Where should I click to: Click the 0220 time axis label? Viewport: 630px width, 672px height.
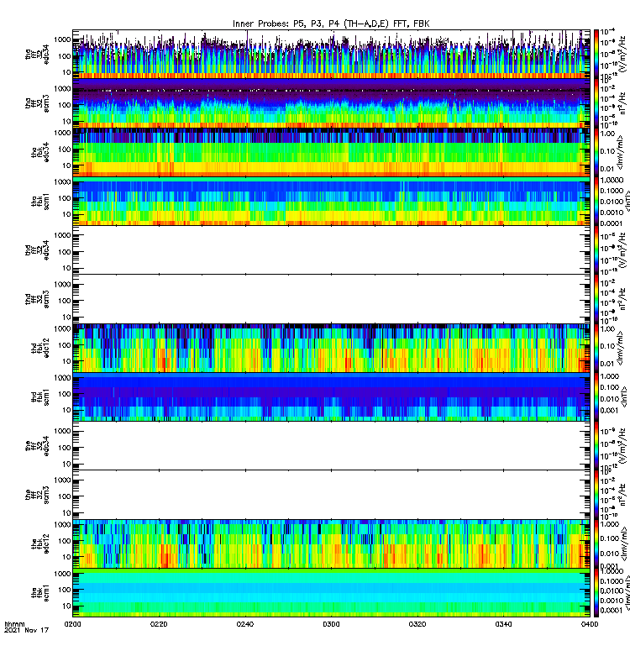point(159,624)
